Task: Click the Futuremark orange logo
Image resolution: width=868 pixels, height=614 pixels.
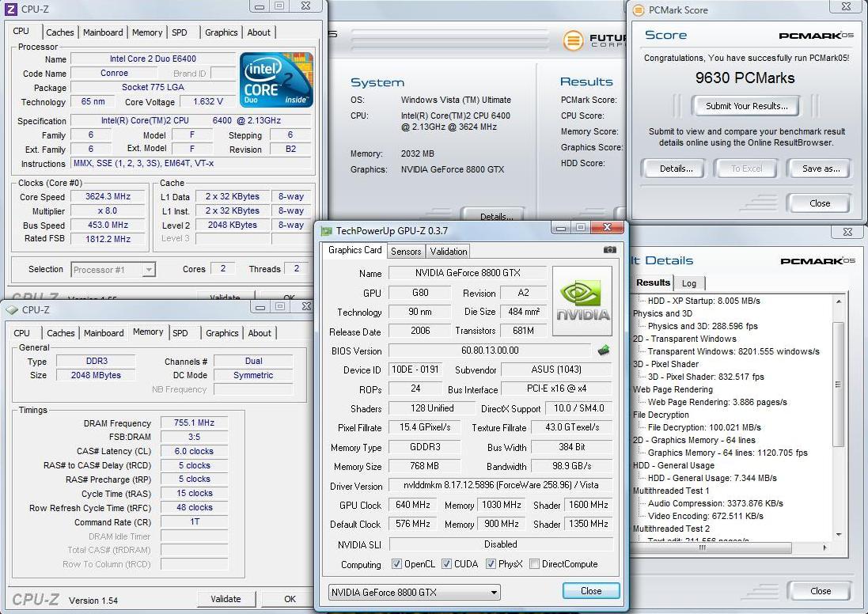Action: (x=574, y=40)
